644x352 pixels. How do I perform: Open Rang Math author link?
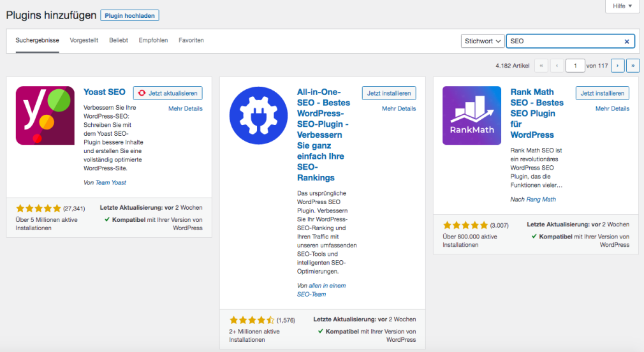pyautogui.click(x=541, y=199)
